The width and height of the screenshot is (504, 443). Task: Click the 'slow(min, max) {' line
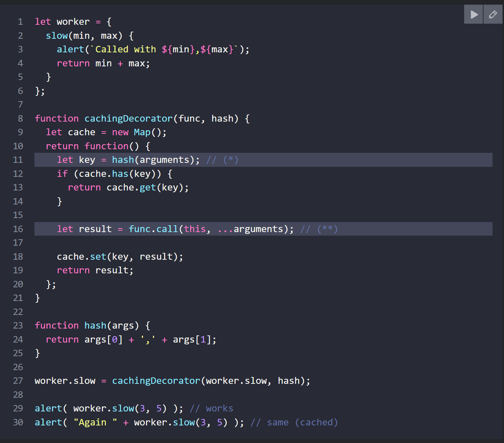point(90,36)
